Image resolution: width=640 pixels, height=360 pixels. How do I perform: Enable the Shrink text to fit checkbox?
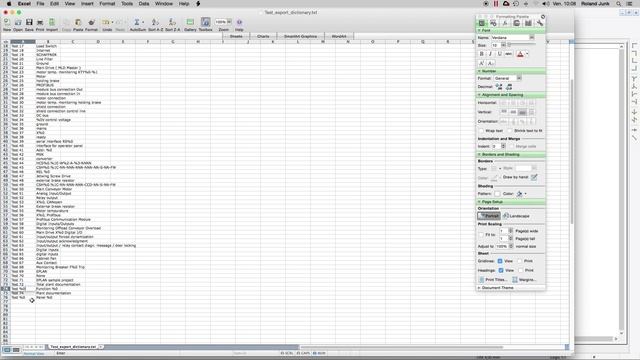click(510, 131)
